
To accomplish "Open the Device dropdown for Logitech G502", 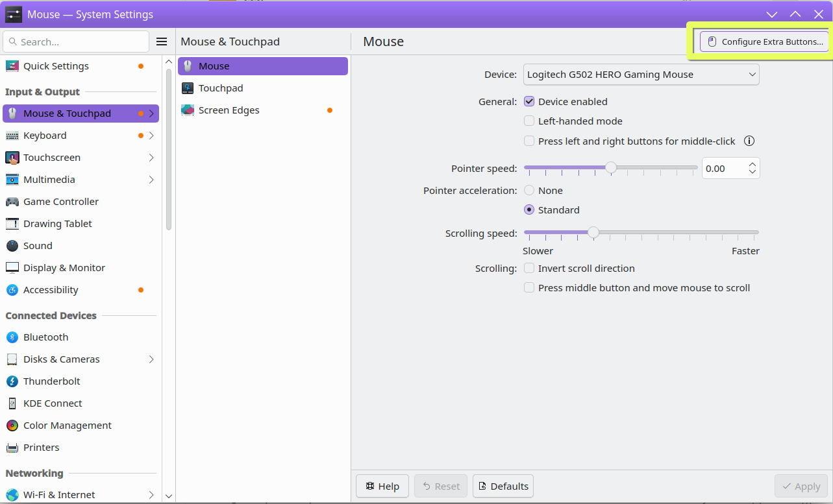I will click(641, 75).
